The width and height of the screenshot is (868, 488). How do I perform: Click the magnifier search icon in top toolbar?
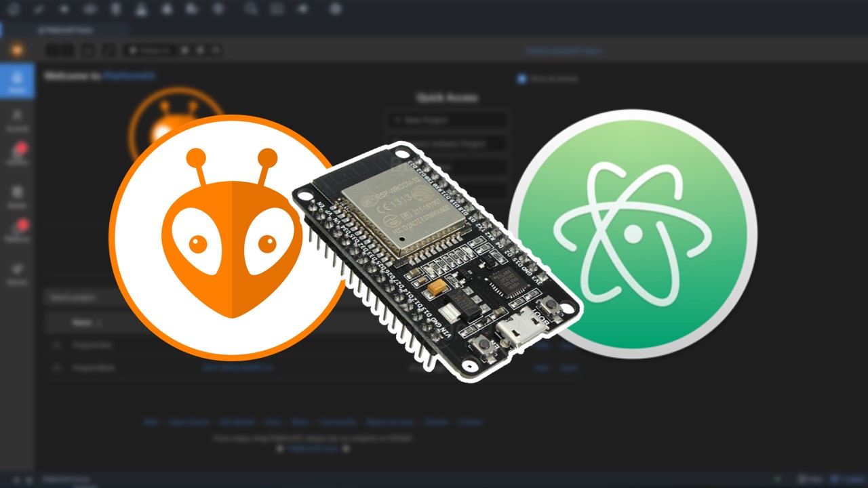coord(252,9)
